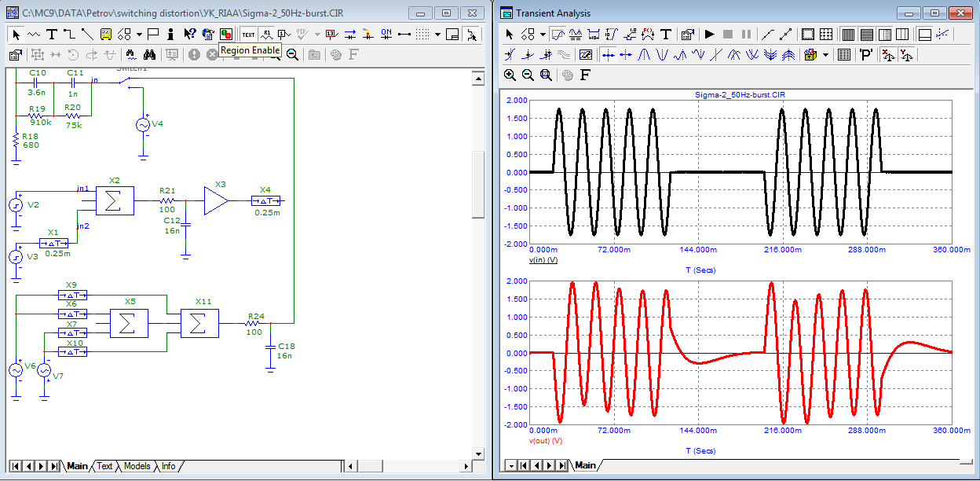Click the context Help arrow-question icon
The width and height of the screenshot is (980, 481).
189,34
